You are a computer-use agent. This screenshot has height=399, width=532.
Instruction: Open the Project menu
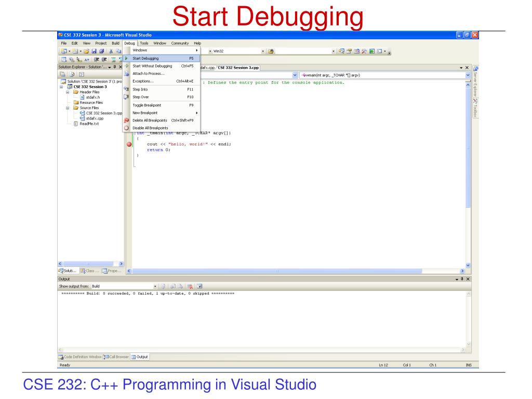101,43
